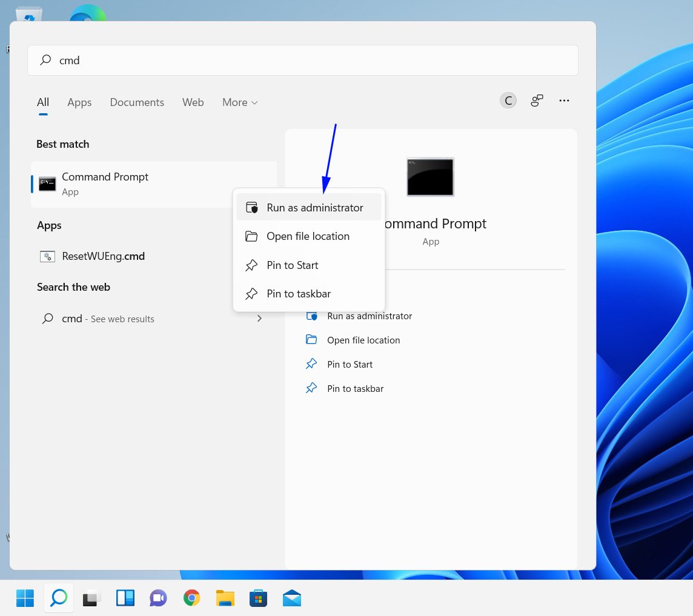Open the More filters dropdown
The width and height of the screenshot is (693, 616).
239,102
